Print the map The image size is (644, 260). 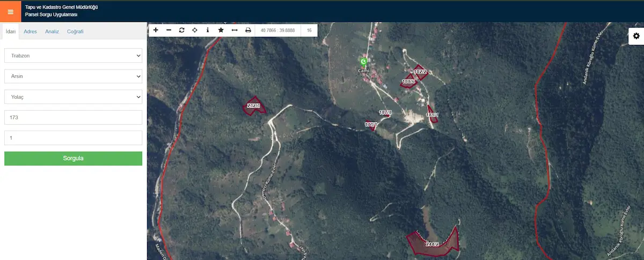[248, 30]
